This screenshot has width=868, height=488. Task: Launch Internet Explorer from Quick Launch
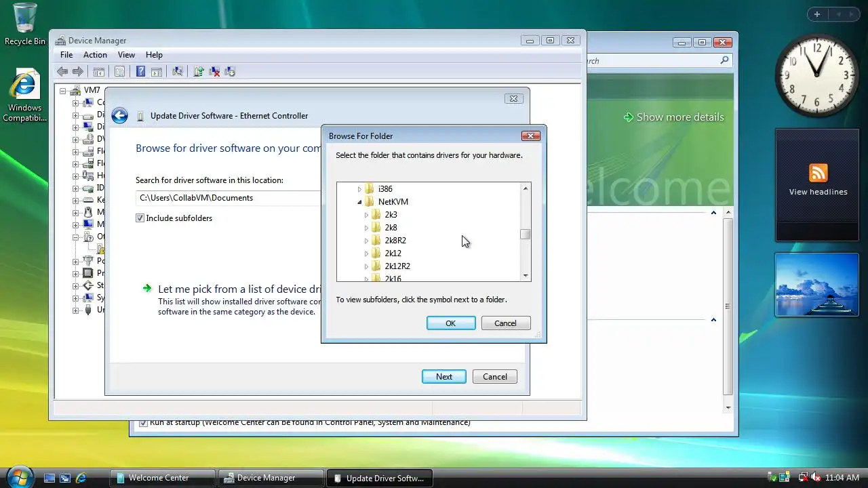point(81,478)
